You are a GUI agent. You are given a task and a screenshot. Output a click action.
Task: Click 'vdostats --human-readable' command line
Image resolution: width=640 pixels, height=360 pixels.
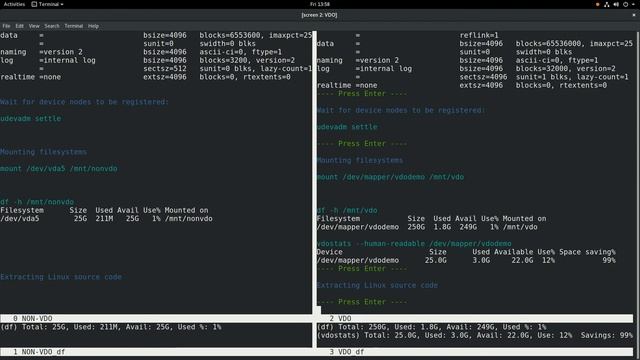[414, 244]
